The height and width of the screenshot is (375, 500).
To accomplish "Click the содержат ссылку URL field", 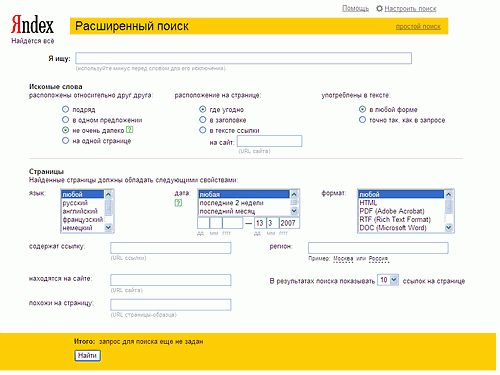I will 171,248.
